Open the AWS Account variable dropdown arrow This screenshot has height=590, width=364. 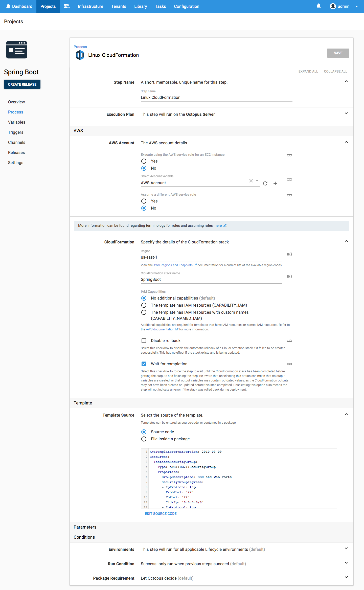click(x=257, y=180)
